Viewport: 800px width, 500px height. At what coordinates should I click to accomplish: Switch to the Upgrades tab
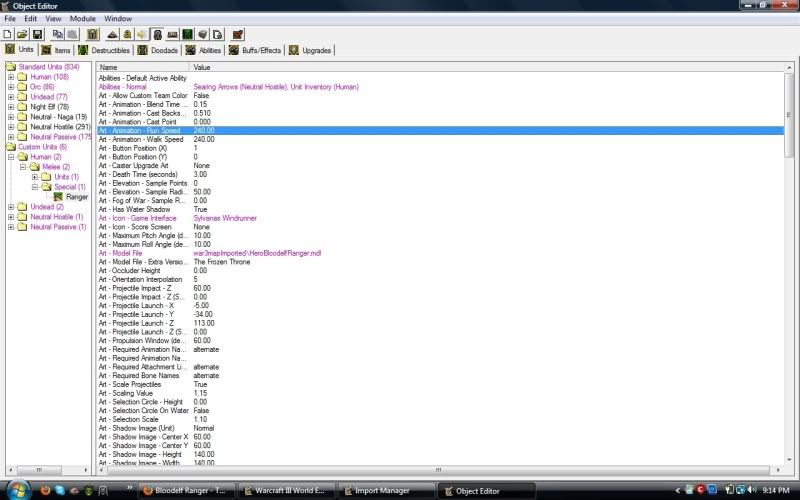click(310, 50)
